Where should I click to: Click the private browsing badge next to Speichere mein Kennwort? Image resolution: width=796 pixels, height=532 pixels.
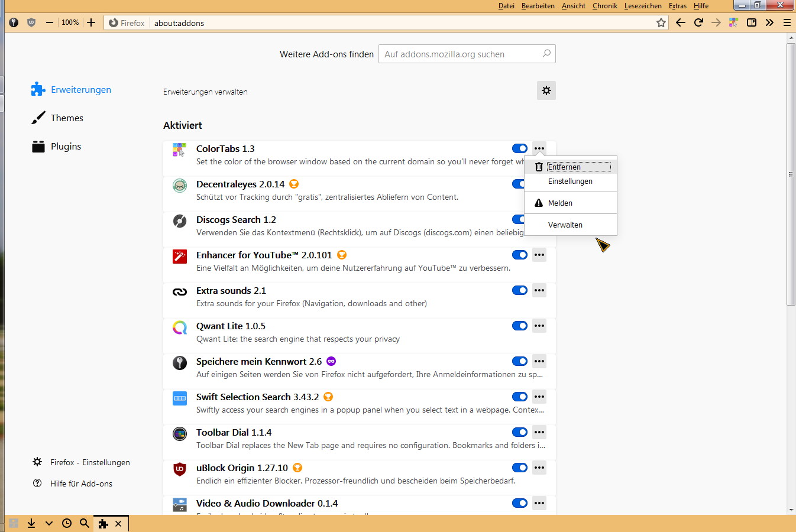pos(331,361)
